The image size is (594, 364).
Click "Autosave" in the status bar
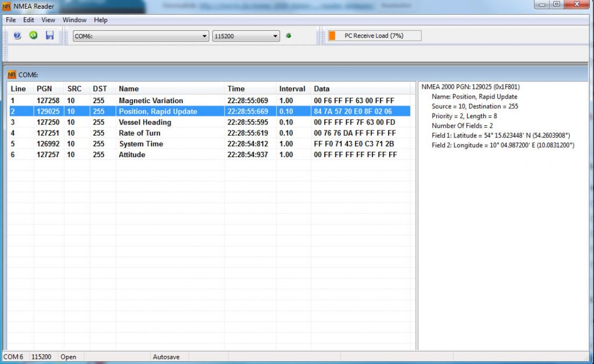166,357
